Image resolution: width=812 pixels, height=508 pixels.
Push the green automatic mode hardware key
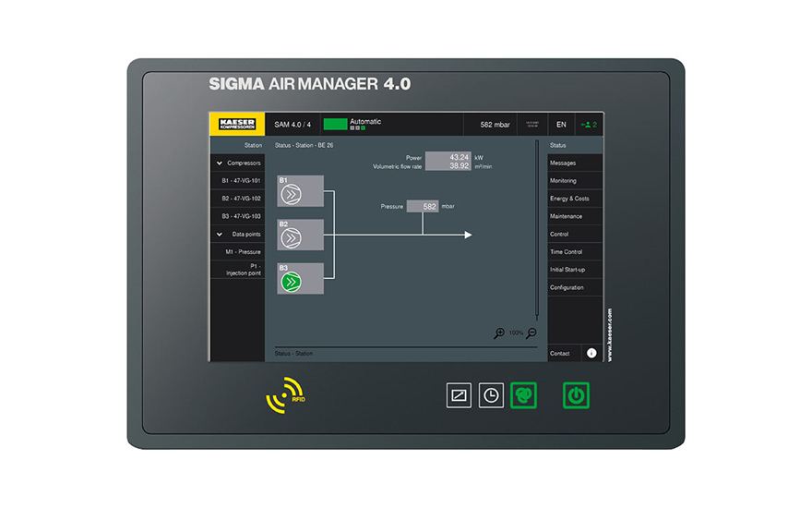point(523,395)
